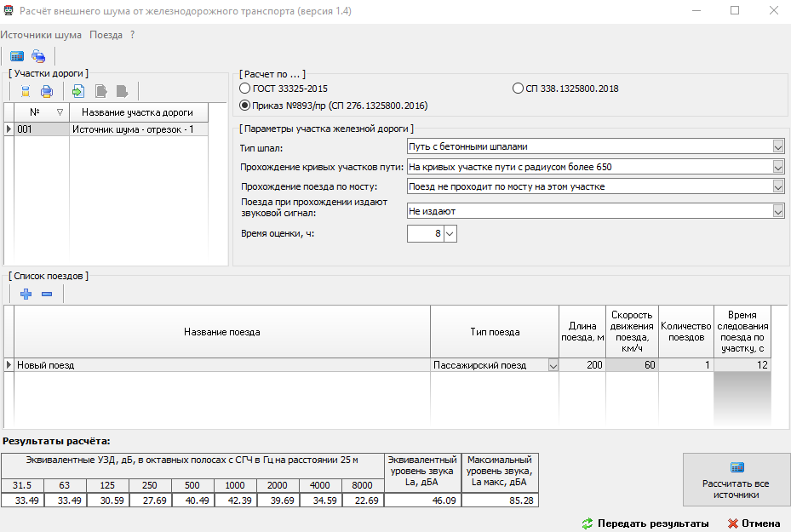Select row Источник шума - отрезок - 1
791x532 pixels.
(138, 129)
